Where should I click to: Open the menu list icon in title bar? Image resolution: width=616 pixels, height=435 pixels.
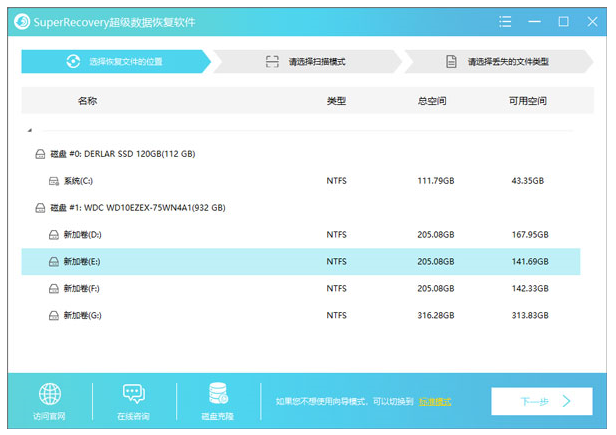[x=505, y=22]
